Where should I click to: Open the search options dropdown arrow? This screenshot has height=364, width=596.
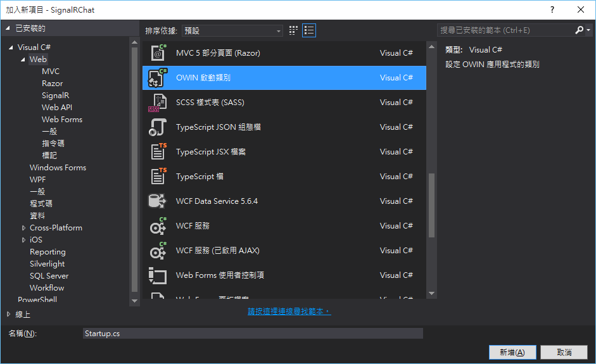(588, 30)
